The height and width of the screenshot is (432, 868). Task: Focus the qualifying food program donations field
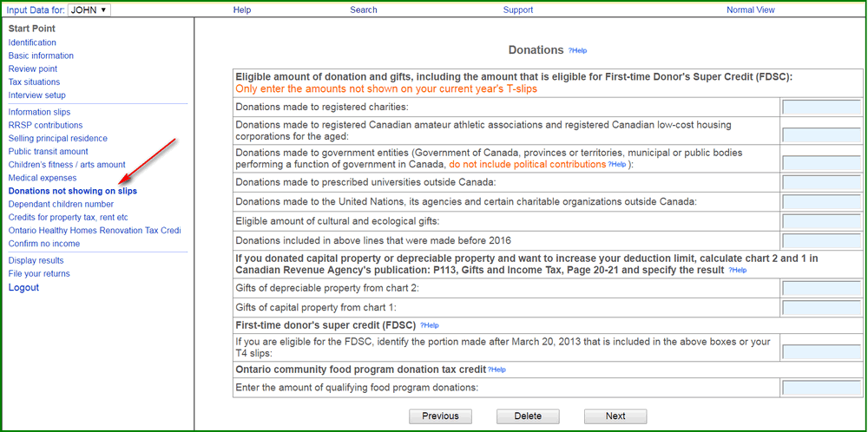pos(821,387)
